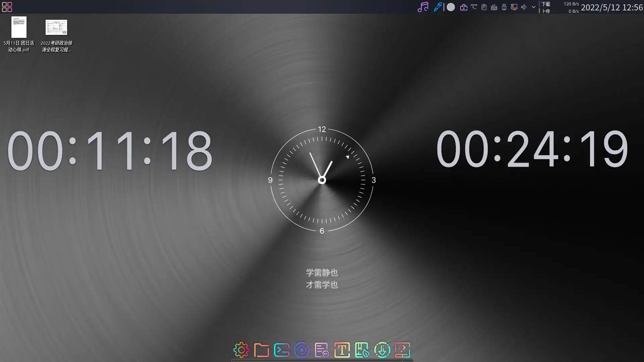Open the clipboard tray icon
This screenshot has width=644, height=362.
pos(484,7)
